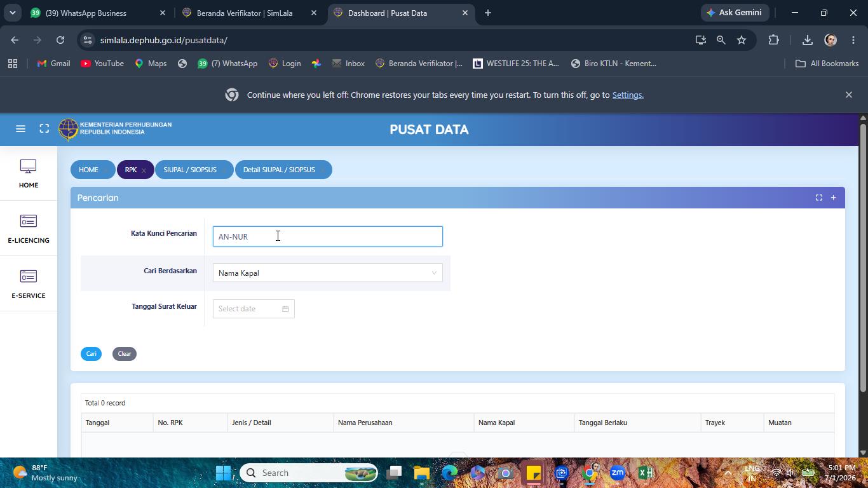Click the Kementerian Perhubungan logo
Viewport: 868px width, 488px height.
tap(115, 129)
